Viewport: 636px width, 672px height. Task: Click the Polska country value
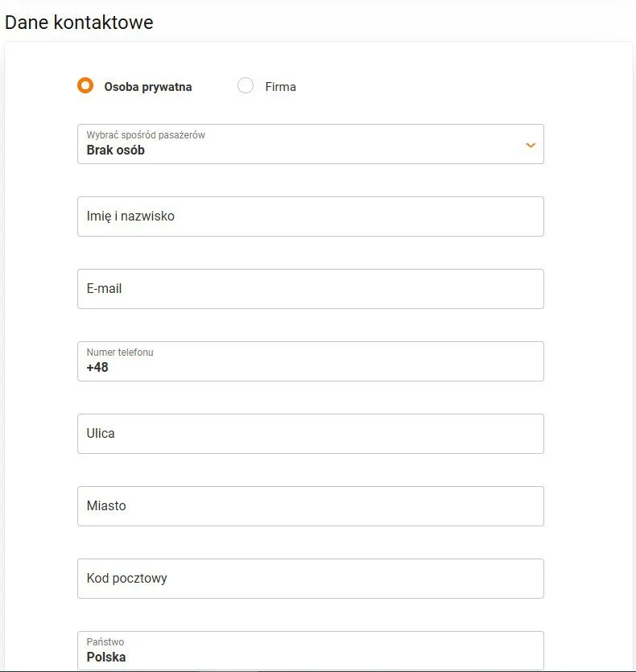[106, 657]
